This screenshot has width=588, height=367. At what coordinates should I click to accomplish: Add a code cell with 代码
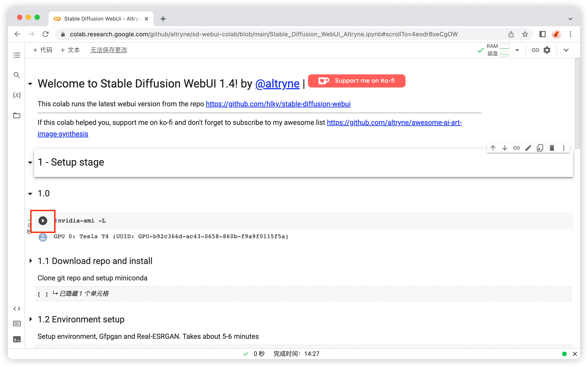[42, 50]
